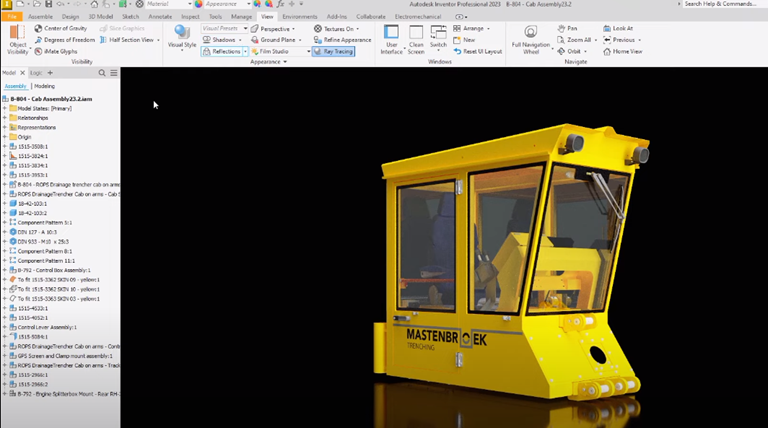Image resolution: width=768 pixels, height=428 pixels.
Task: Switch to the Assemble ribbon tab
Action: [40, 17]
